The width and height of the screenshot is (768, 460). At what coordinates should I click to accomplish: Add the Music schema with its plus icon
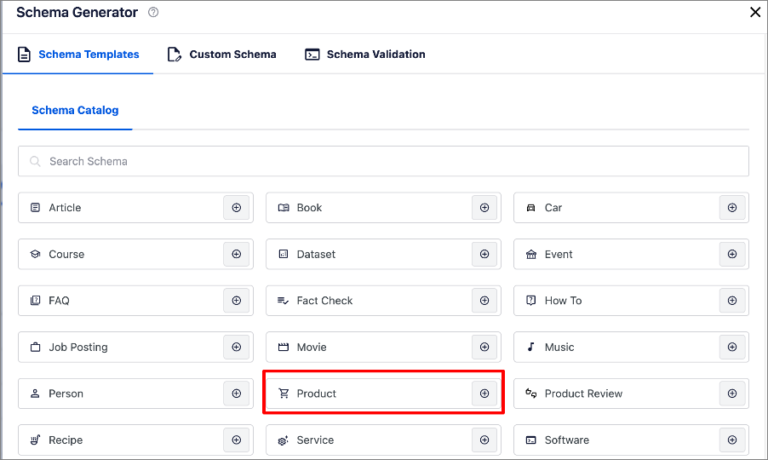[732, 347]
